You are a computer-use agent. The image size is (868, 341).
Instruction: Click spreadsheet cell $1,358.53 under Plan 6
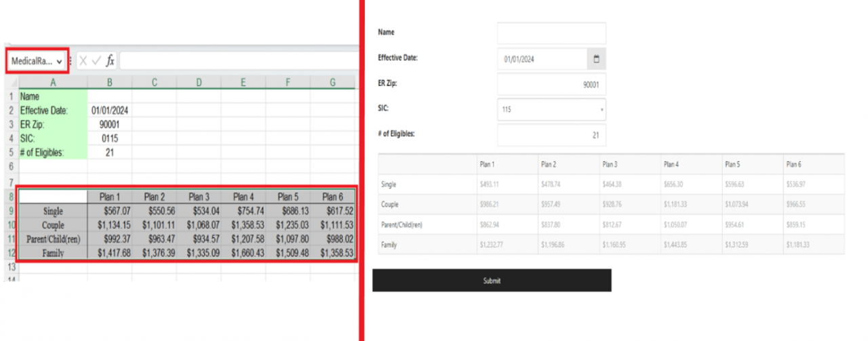[332, 253]
